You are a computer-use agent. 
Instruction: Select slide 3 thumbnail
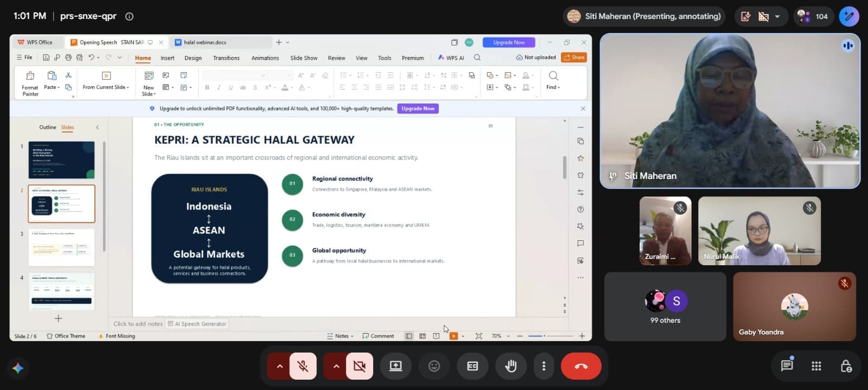(x=61, y=247)
